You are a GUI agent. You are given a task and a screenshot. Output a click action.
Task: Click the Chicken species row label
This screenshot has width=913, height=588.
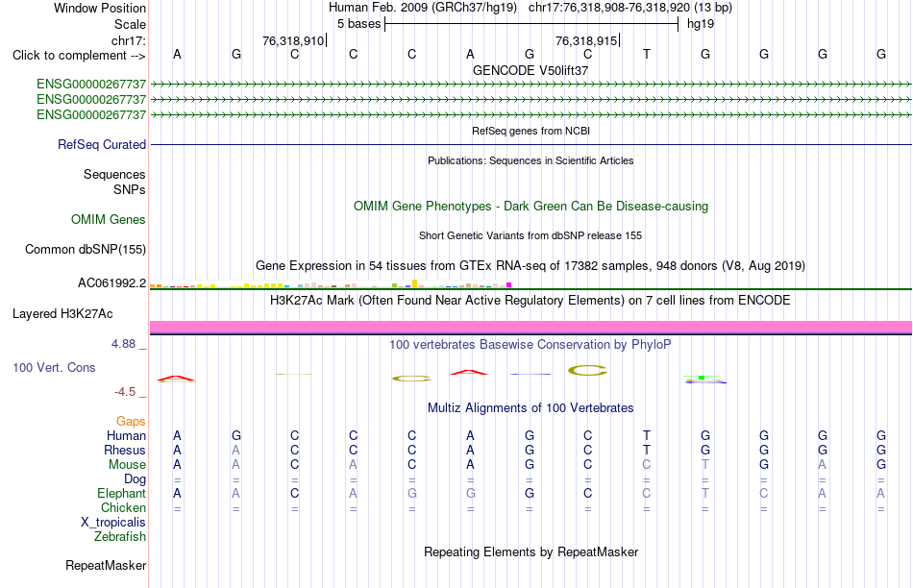tap(123, 507)
